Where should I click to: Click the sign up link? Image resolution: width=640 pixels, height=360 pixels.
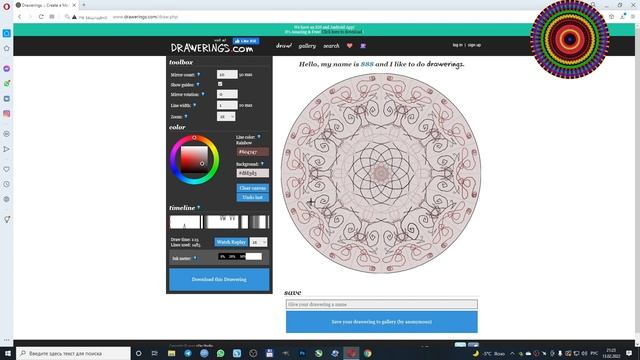click(x=474, y=45)
